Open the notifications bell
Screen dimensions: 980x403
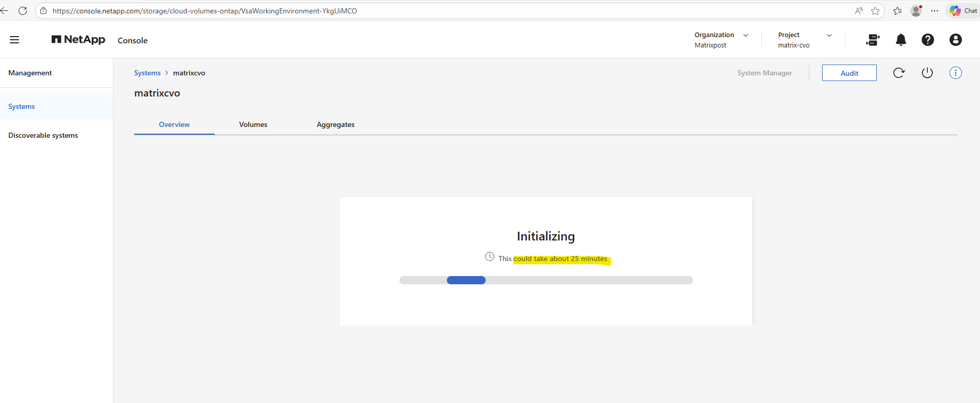point(901,40)
